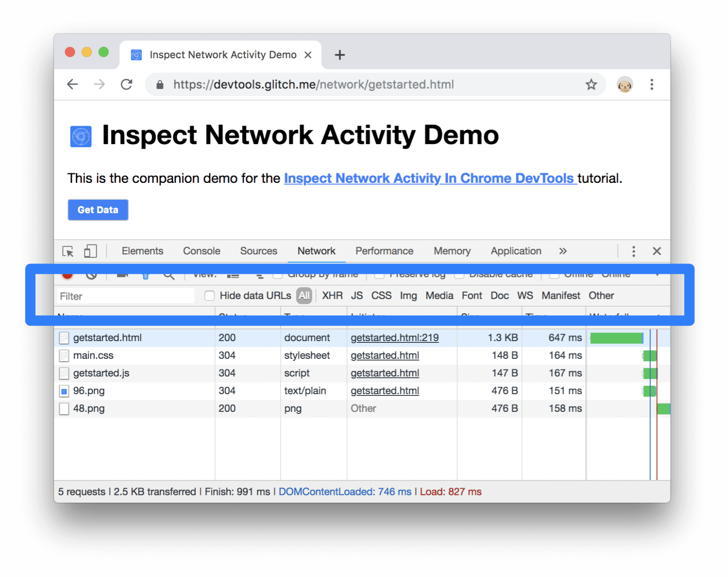Open the DevTools customize kebab menu

tap(633, 251)
